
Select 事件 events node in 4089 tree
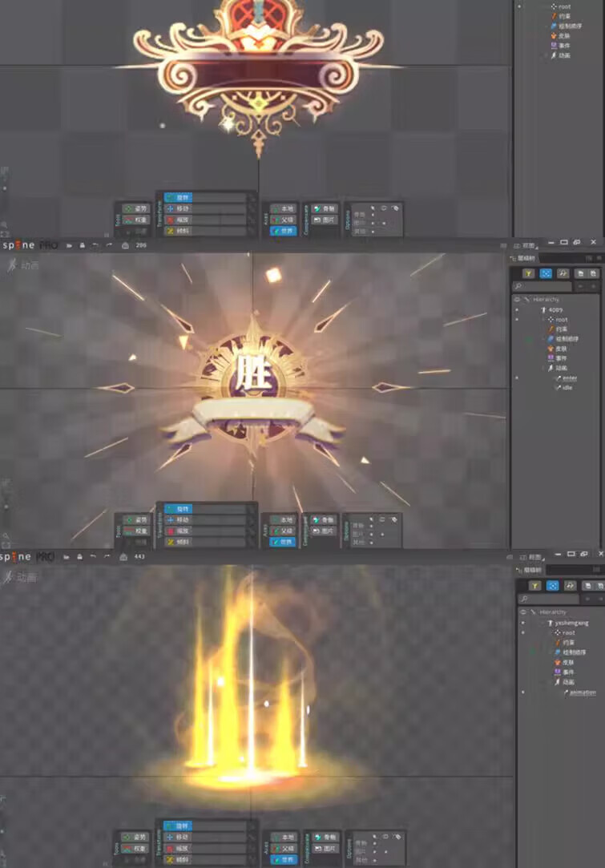558,358
